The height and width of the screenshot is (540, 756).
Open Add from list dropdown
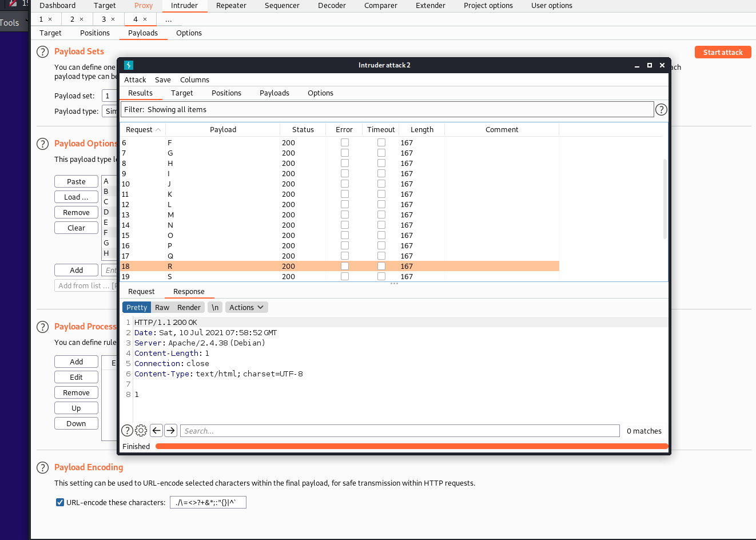pos(86,285)
